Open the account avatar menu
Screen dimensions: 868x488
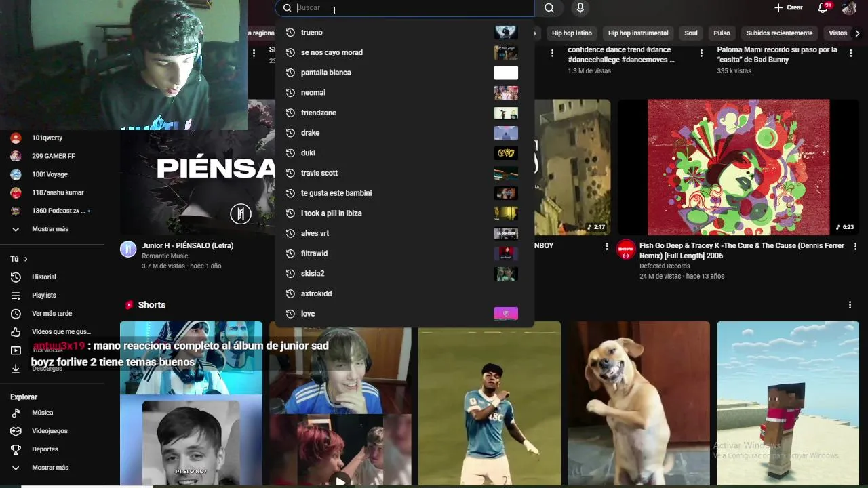[x=849, y=7]
